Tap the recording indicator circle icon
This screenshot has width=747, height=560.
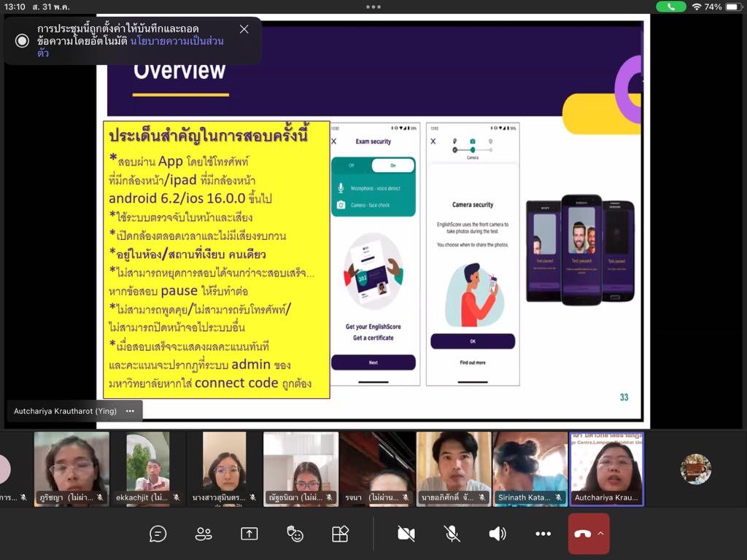[22, 41]
